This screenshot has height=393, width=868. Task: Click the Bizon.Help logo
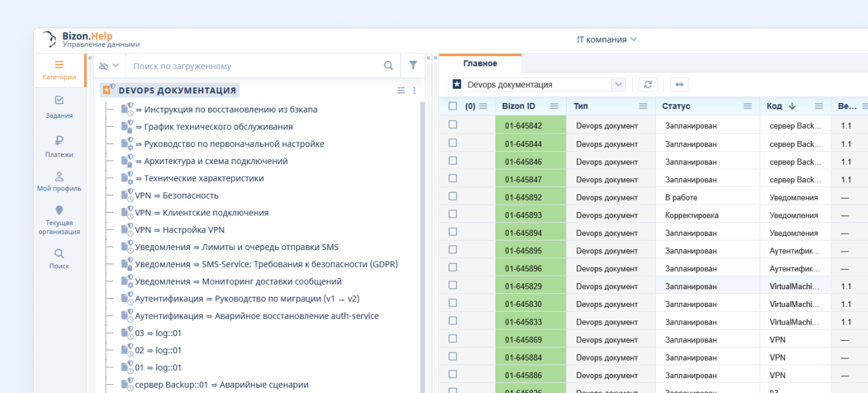(x=91, y=39)
